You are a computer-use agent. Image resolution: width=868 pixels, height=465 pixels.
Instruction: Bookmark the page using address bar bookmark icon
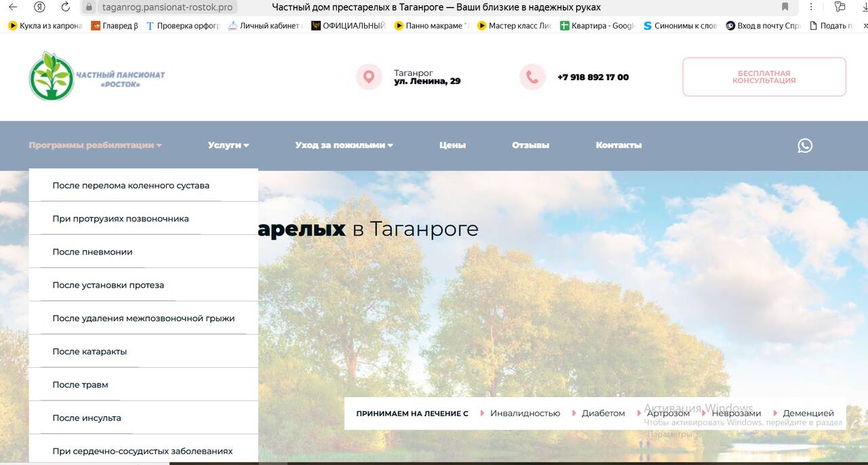(785, 7)
